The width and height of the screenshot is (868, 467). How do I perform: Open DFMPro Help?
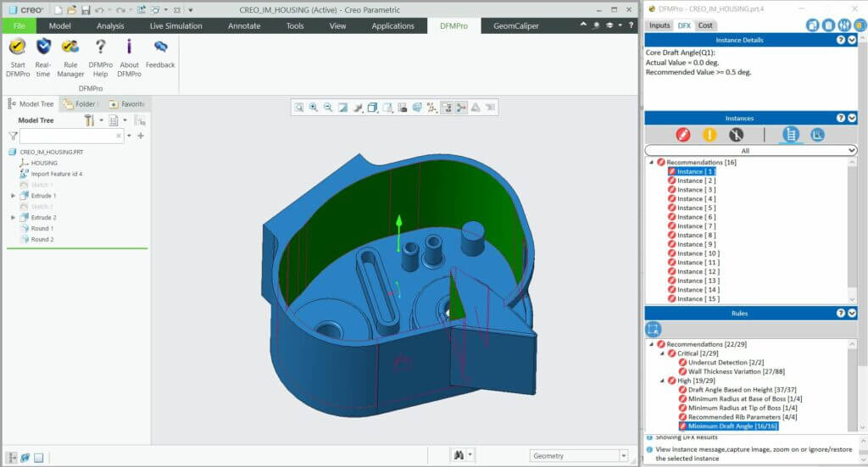pos(100,58)
